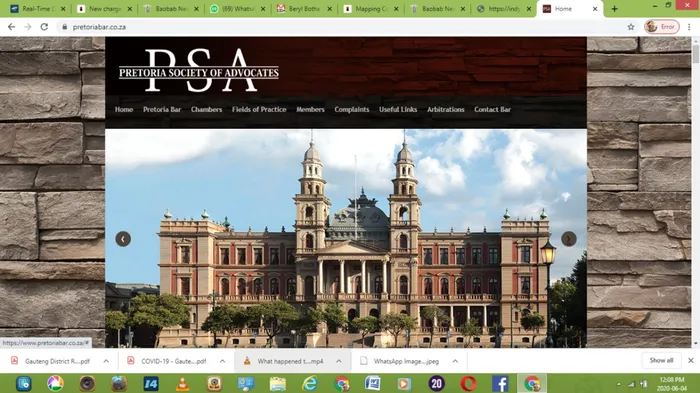Screen dimensions: 700x393
Task: Open the Contact Bar link
Action: click(x=492, y=109)
